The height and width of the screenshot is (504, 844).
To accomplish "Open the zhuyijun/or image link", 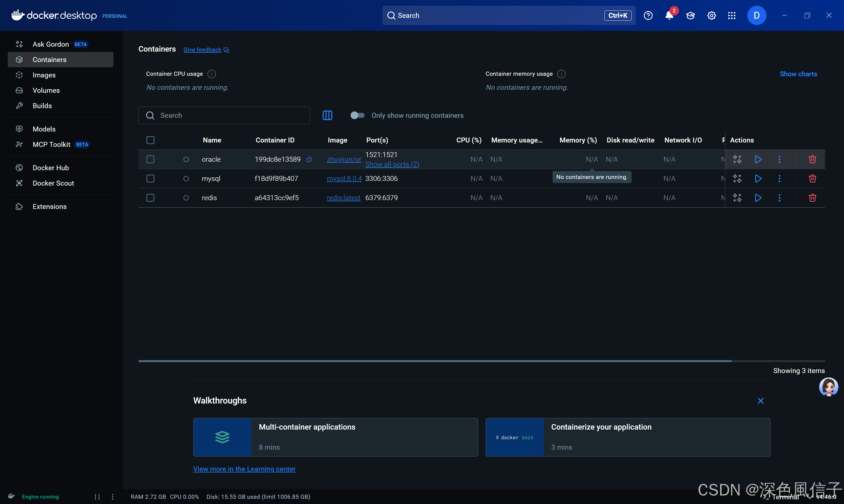I will pyautogui.click(x=344, y=159).
